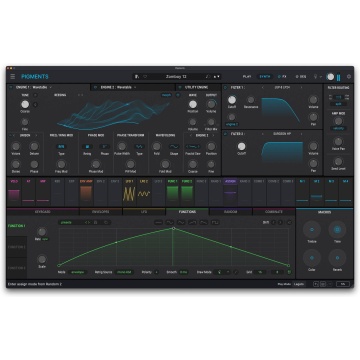Open the preset browser library icon

click(137, 77)
